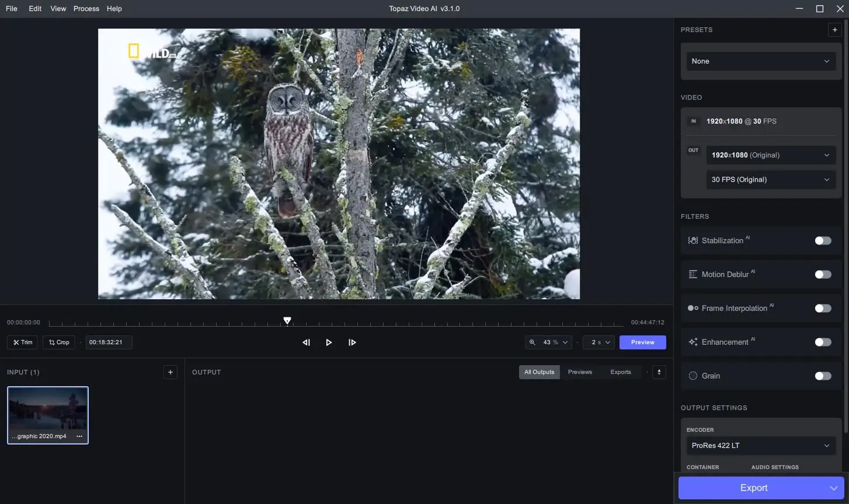Click the sort icon beside Exports
Image resolution: width=849 pixels, height=504 pixels.
click(659, 372)
